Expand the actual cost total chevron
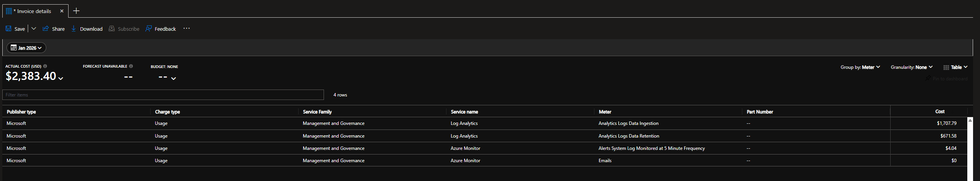Image resolution: width=980 pixels, height=181 pixels. [x=61, y=78]
